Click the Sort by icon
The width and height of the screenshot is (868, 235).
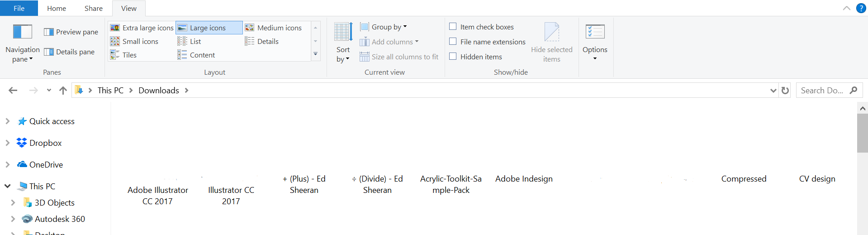tap(343, 32)
